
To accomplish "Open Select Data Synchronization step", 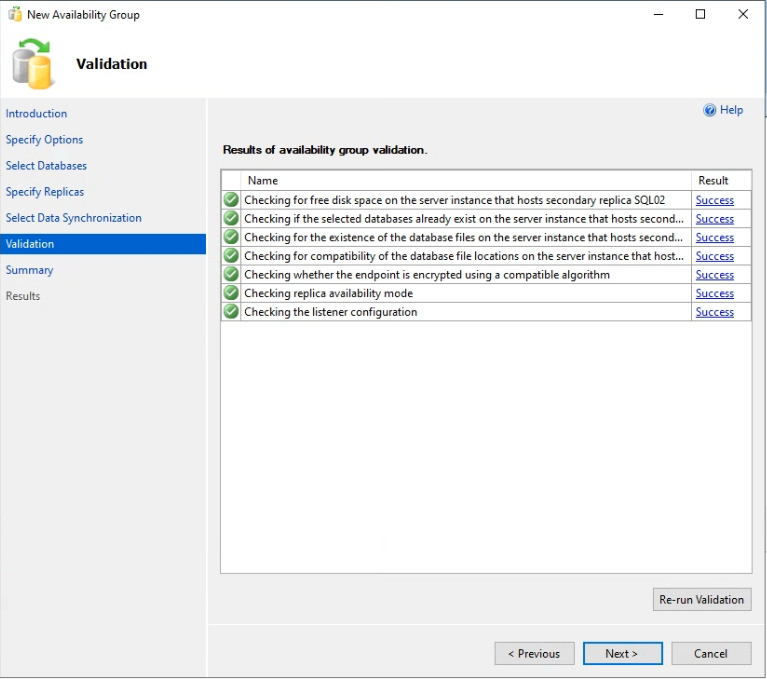I will (x=73, y=218).
